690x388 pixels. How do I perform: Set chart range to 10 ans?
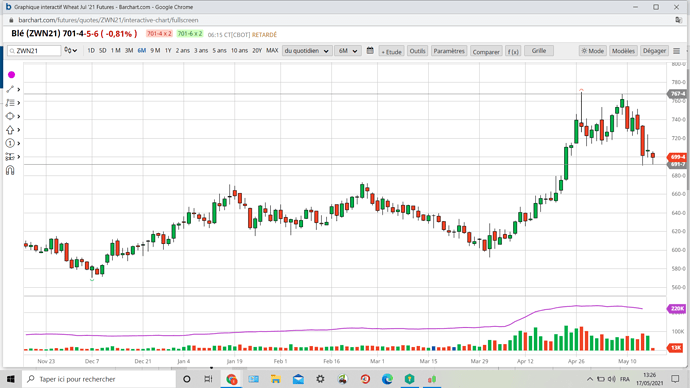tap(239, 51)
